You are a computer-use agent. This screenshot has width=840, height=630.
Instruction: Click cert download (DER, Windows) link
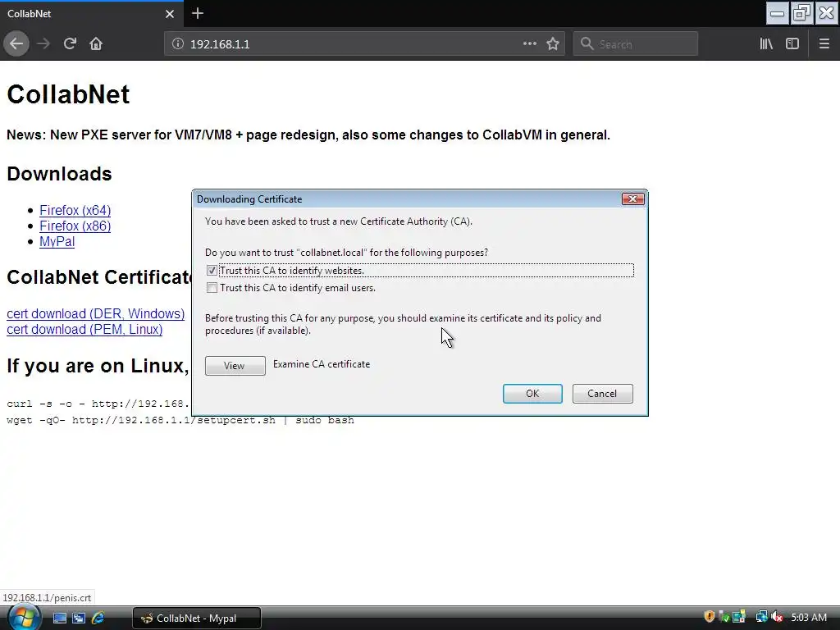pos(95,314)
